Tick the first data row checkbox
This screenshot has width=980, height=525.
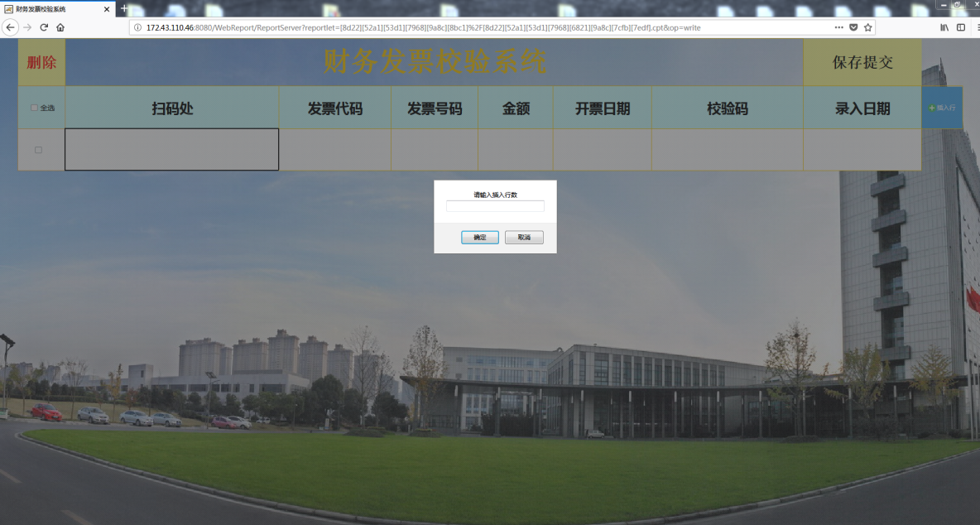pyautogui.click(x=38, y=150)
